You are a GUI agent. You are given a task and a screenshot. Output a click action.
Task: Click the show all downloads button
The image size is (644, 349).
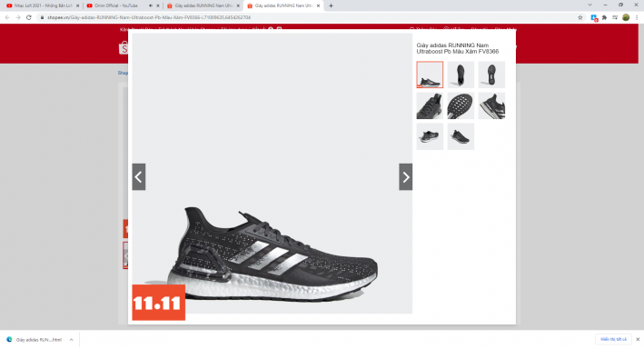pyautogui.click(x=614, y=339)
